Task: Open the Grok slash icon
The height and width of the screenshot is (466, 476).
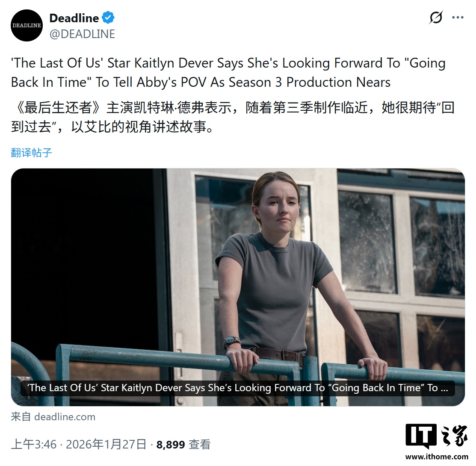Action: [x=436, y=17]
